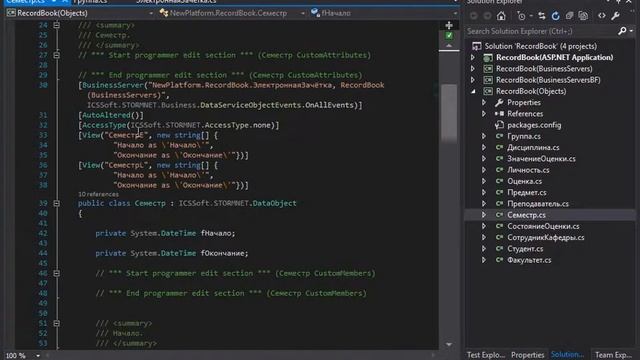Collapse the CustomMembers region at line 46
The image size is (640, 360).
tap(57, 273)
